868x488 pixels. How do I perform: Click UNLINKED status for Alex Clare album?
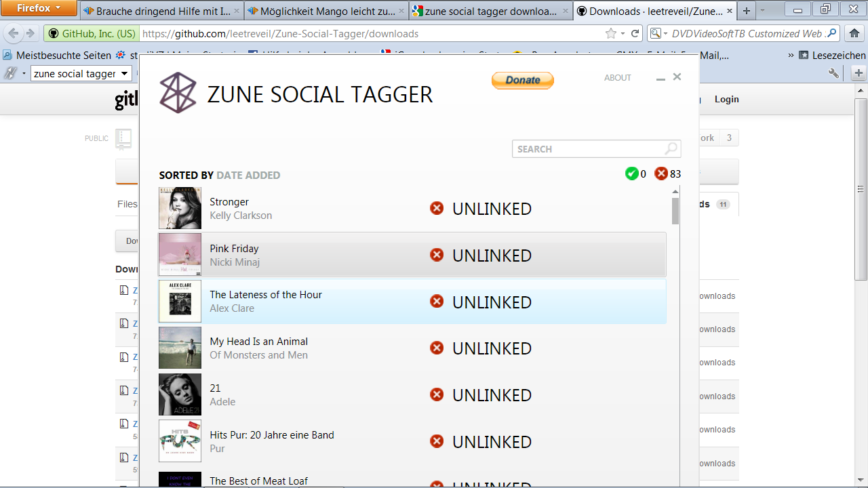(492, 302)
